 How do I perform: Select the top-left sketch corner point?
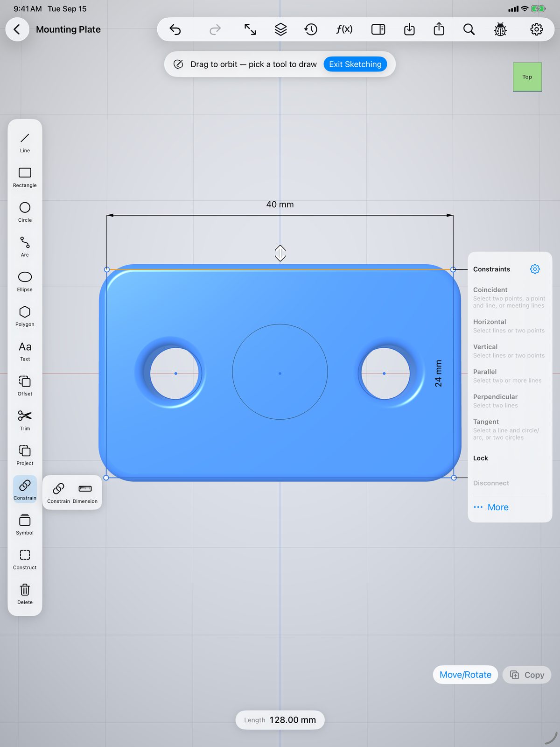tap(106, 269)
